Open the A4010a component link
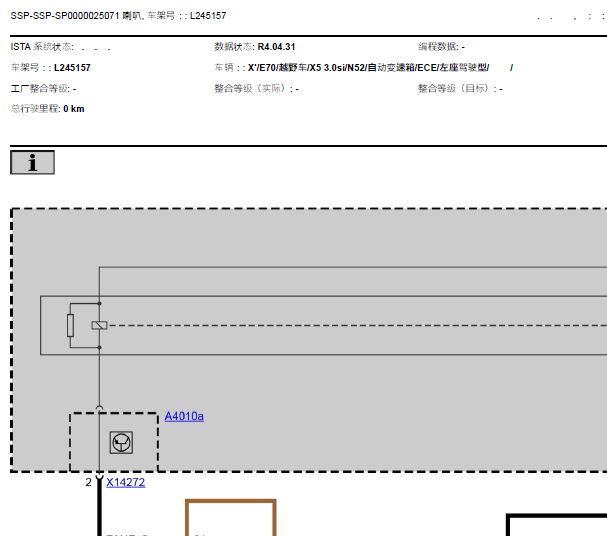 point(184,416)
